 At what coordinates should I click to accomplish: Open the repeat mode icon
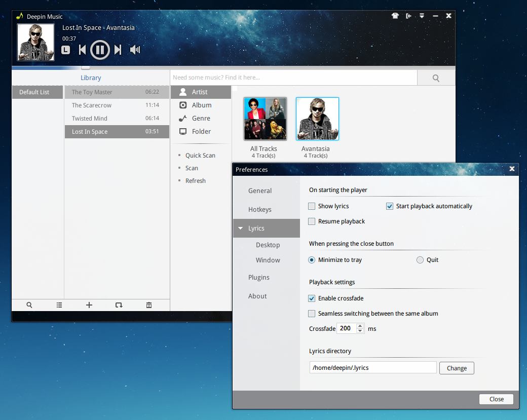click(119, 304)
